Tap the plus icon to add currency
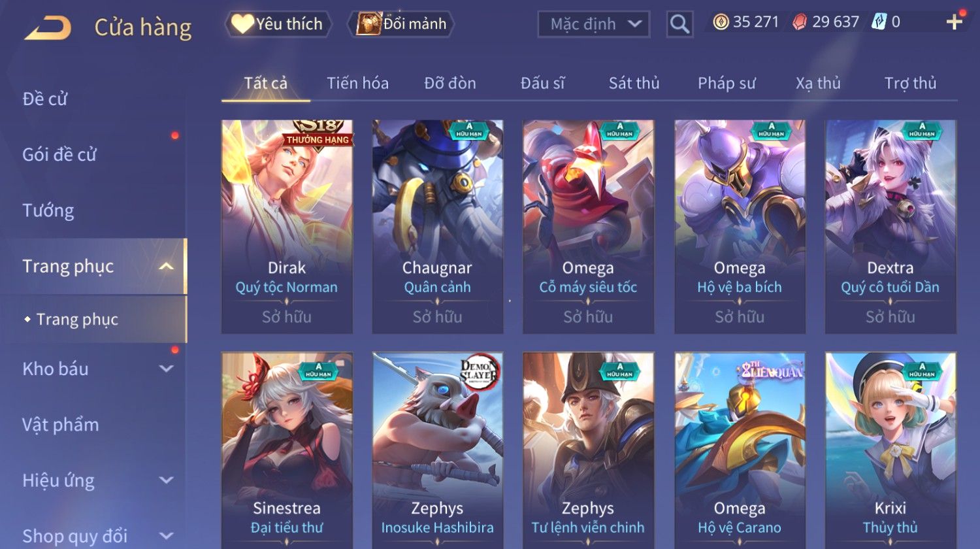 click(955, 22)
